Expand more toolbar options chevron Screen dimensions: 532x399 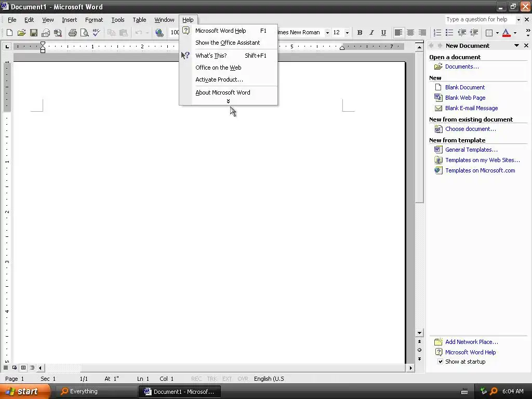point(528,33)
